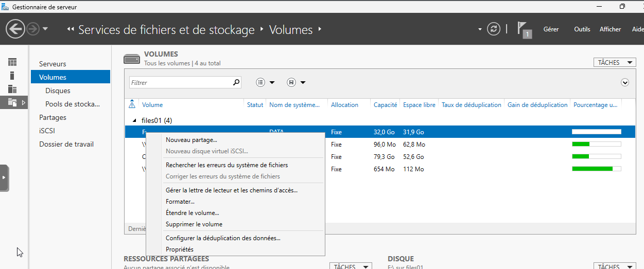Open the Gérer menu

coord(551,29)
